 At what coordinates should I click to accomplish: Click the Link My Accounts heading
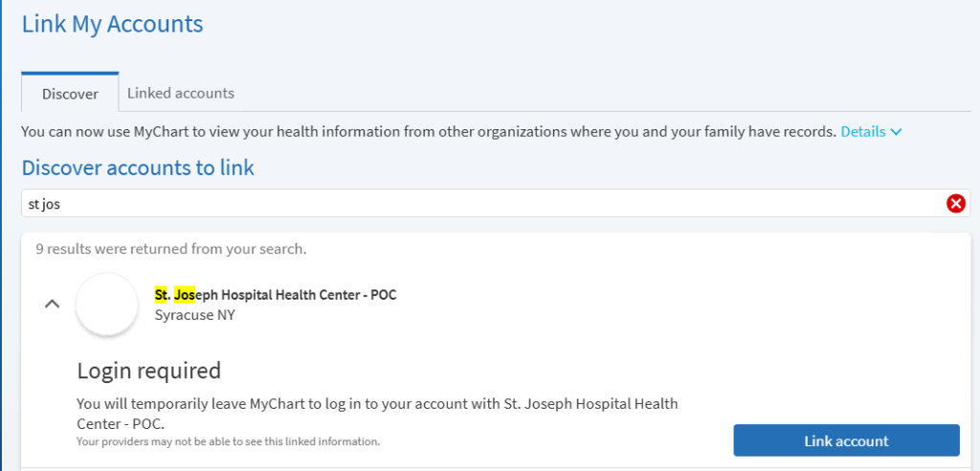tap(113, 24)
